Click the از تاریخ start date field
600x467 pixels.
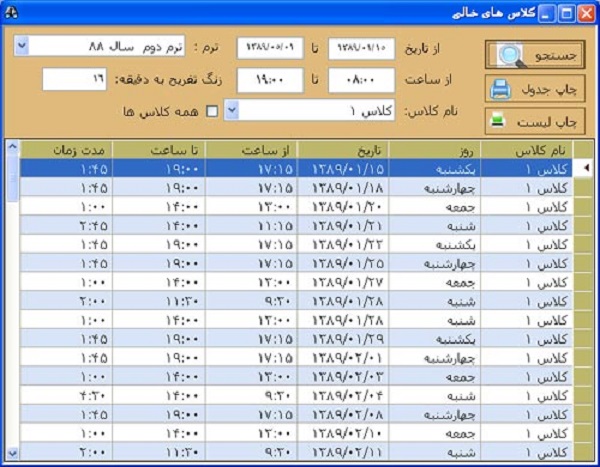(x=361, y=47)
